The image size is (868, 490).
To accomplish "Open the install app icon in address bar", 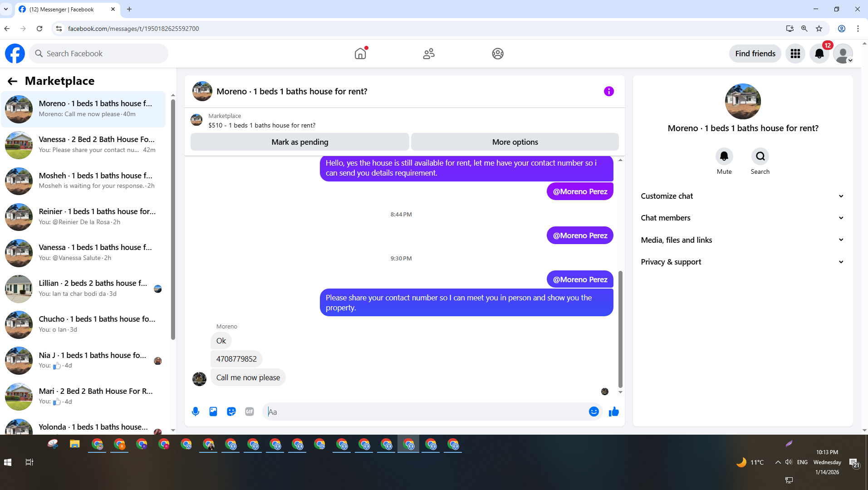I will click(790, 29).
